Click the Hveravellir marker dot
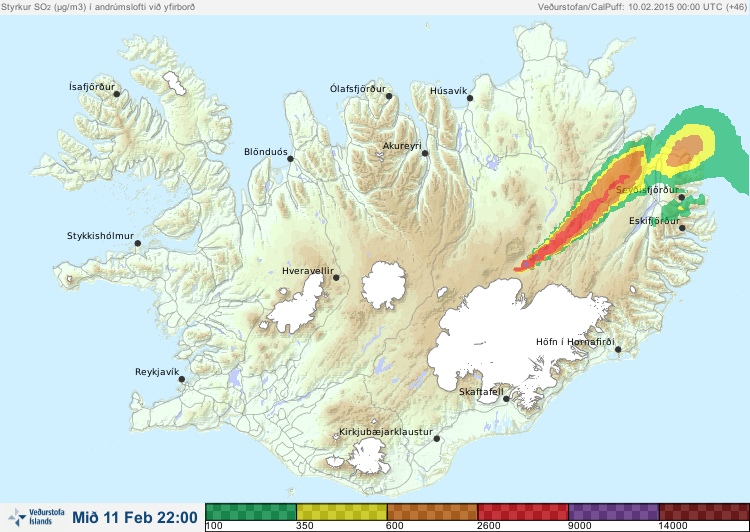 (336, 277)
